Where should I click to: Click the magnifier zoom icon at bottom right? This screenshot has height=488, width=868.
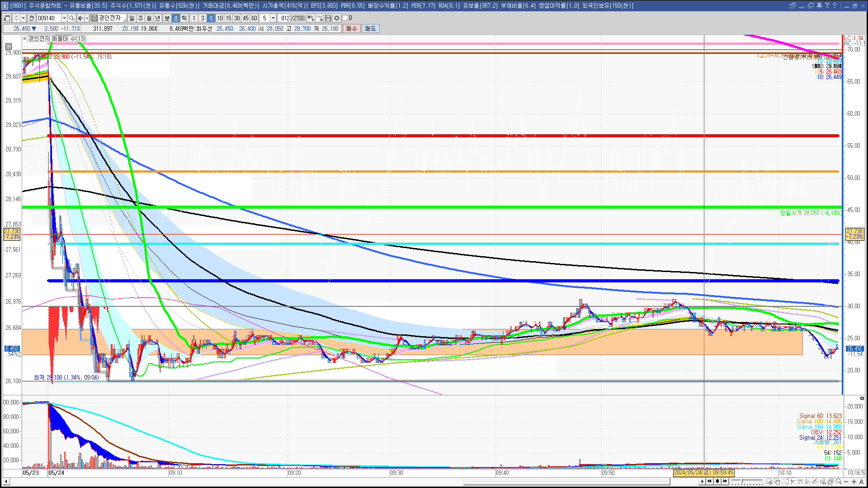[x=839, y=482]
